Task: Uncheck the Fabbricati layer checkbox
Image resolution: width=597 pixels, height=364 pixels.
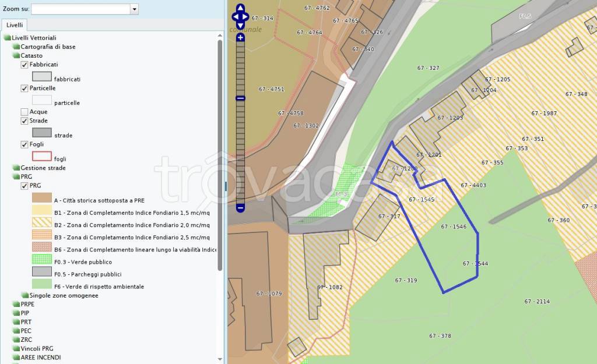Action: point(24,65)
